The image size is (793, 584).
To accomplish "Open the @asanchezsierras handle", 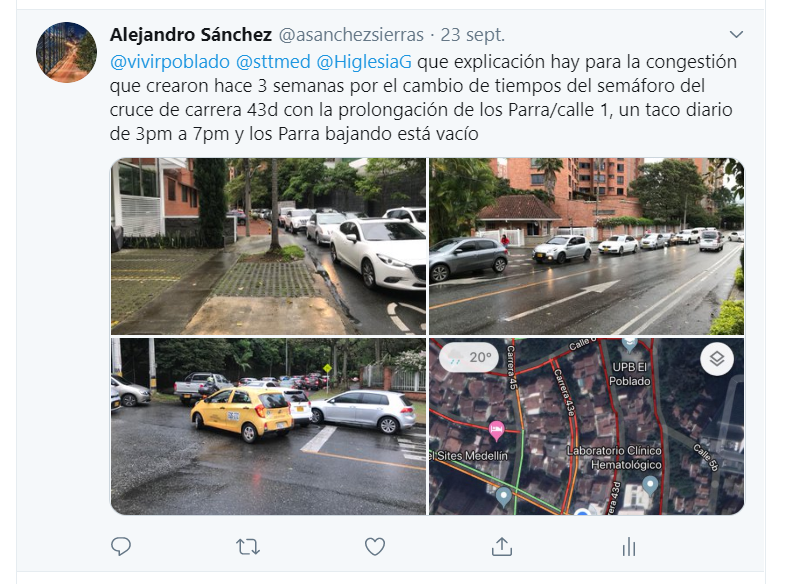I will click(x=351, y=35).
